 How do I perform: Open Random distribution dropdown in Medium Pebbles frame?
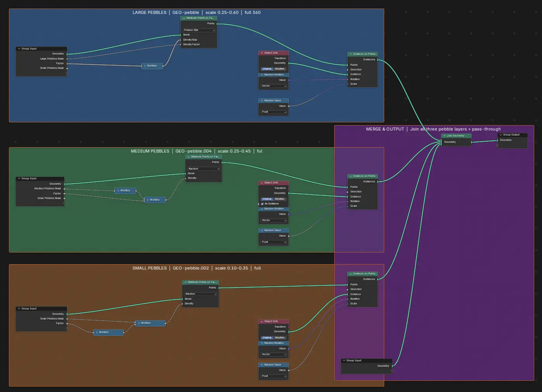pos(204,169)
